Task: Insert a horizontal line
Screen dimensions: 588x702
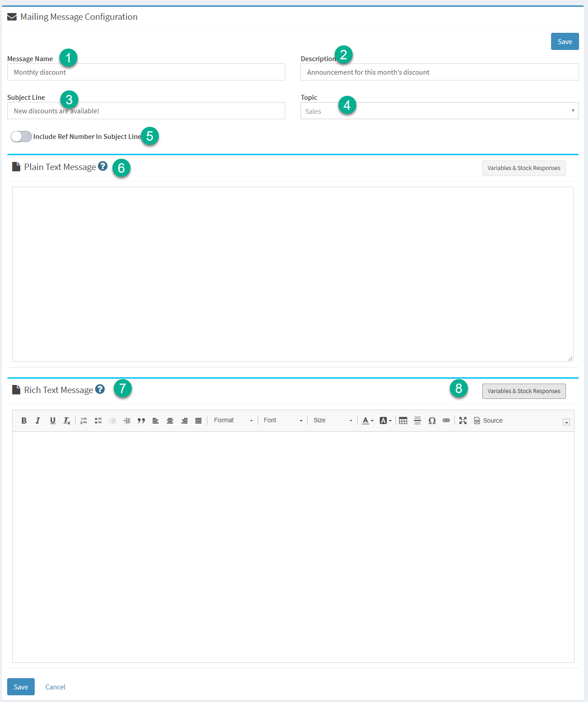Action: coord(417,420)
